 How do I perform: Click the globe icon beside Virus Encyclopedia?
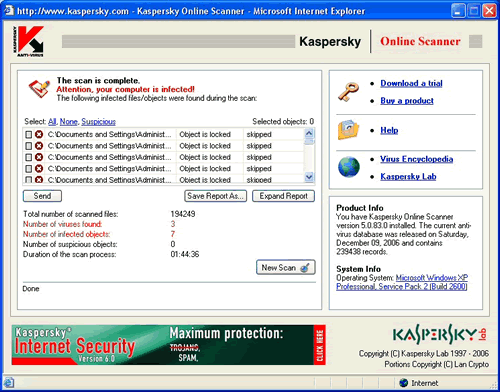tap(349, 167)
